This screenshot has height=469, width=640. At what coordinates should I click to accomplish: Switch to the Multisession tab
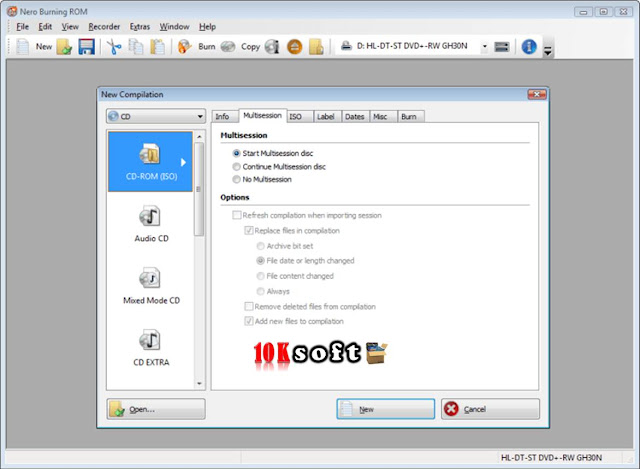tap(262, 116)
